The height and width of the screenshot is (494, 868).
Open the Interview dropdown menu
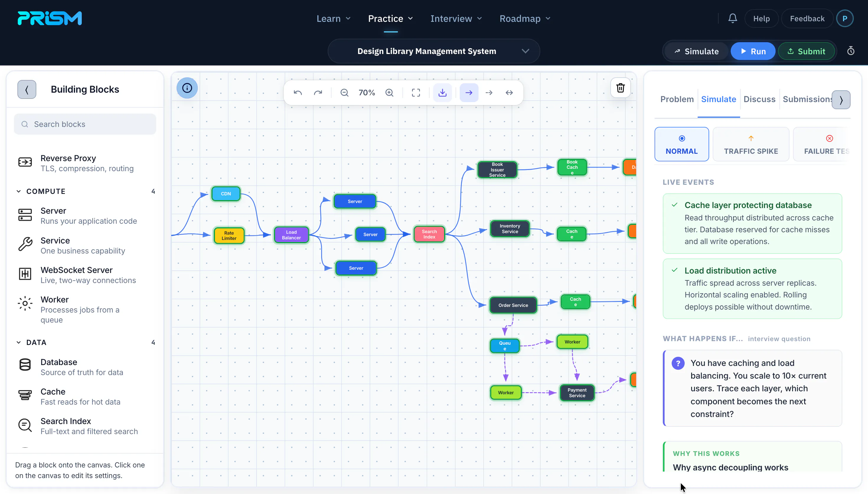click(456, 19)
